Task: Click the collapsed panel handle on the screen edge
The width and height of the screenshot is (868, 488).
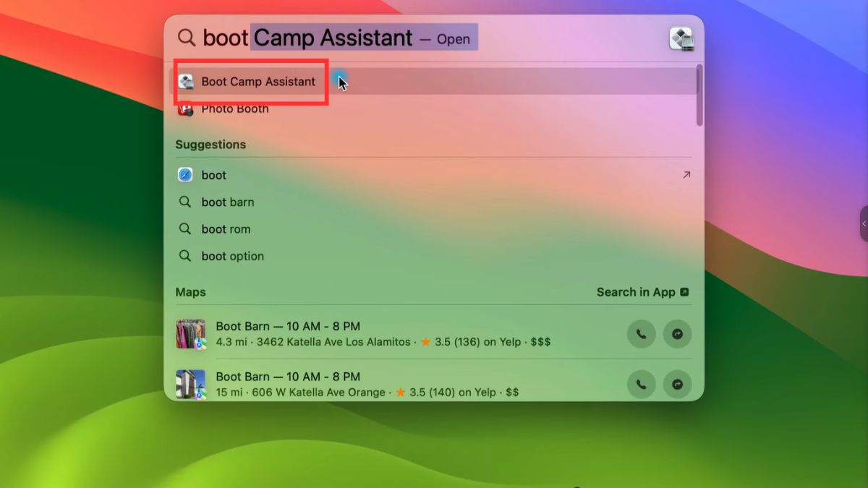Action: [x=864, y=224]
